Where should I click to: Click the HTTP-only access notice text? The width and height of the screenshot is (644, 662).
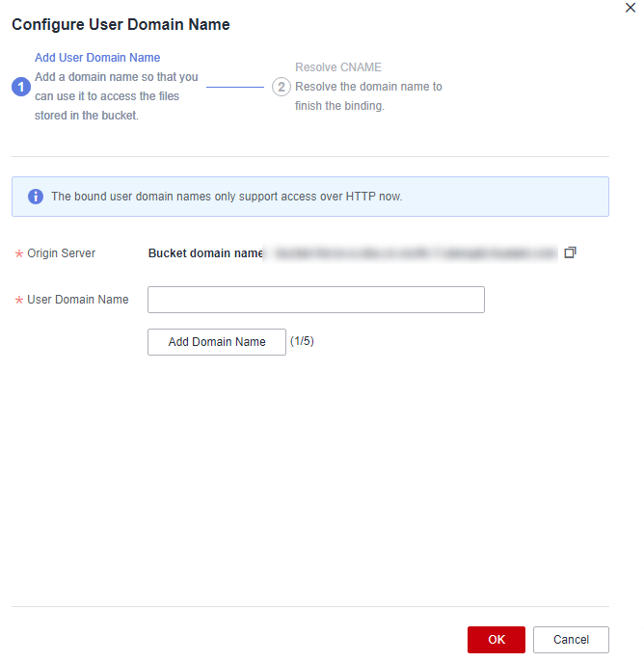click(x=227, y=197)
